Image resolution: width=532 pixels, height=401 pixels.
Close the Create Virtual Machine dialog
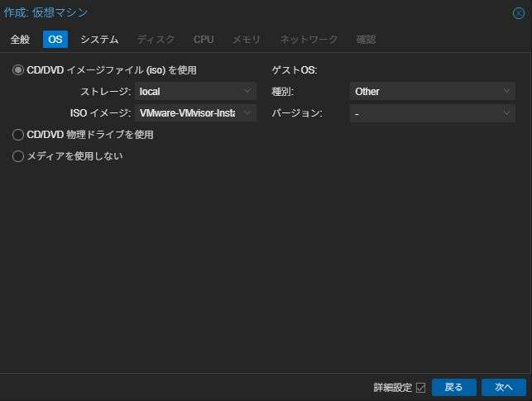point(519,13)
